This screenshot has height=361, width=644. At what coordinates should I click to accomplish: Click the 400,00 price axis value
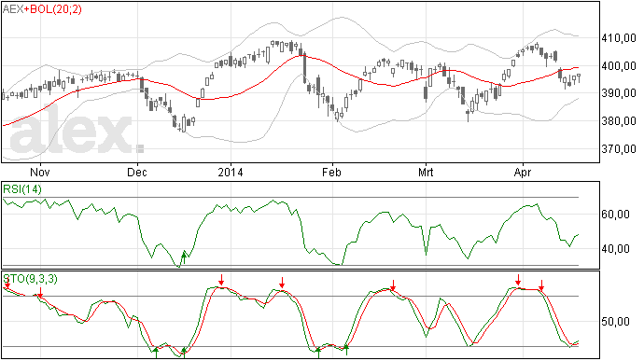(x=619, y=66)
